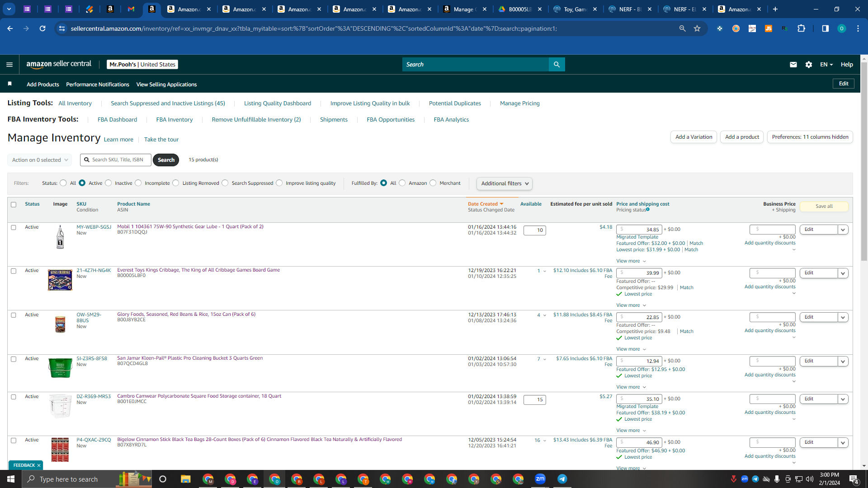The height and width of the screenshot is (488, 868).
Task: Open Preferences: 11 columns hidden
Action: click(810, 137)
